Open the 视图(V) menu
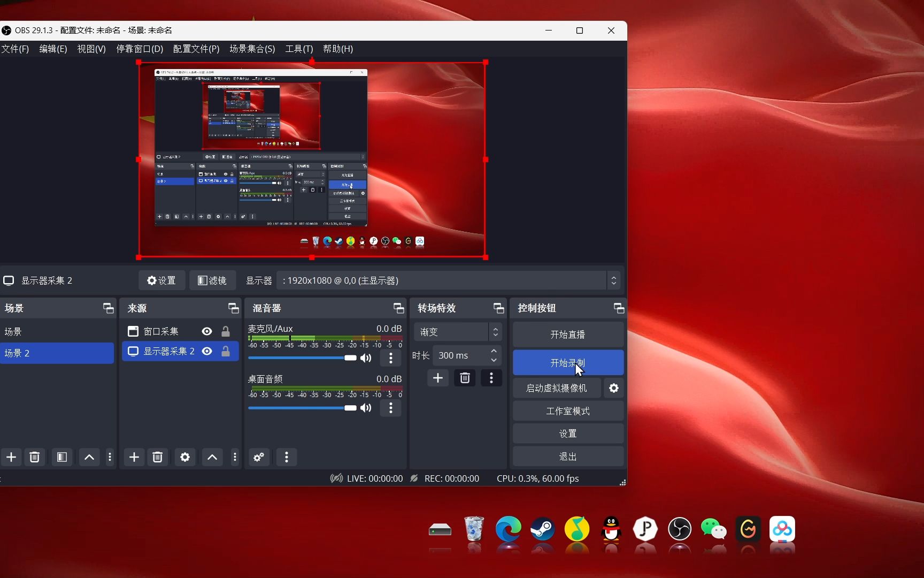The height and width of the screenshot is (578, 924). click(91, 49)
